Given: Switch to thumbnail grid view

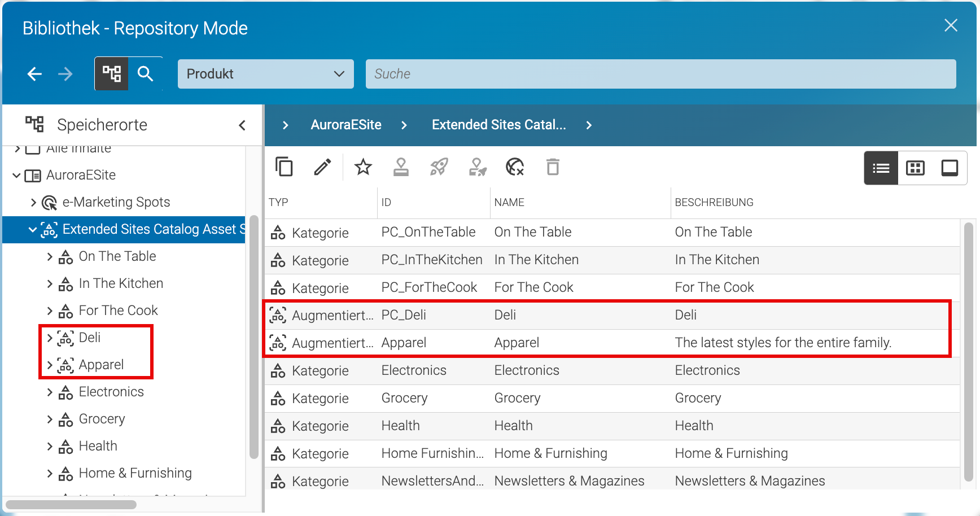Looking at the screenshot, I should [915, 168].
